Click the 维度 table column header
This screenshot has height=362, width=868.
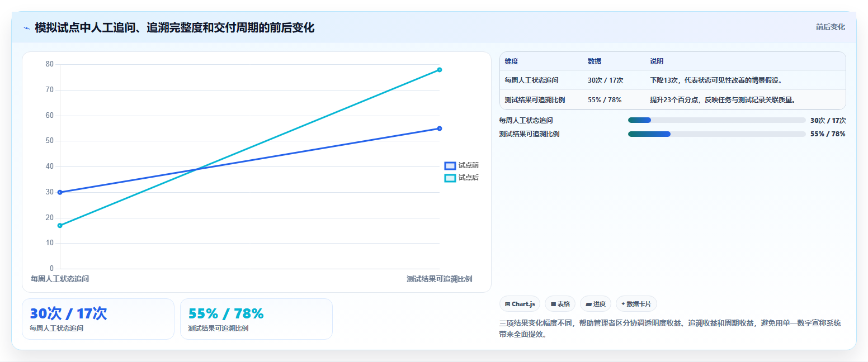pyautogui.click(x=511, y=61)
